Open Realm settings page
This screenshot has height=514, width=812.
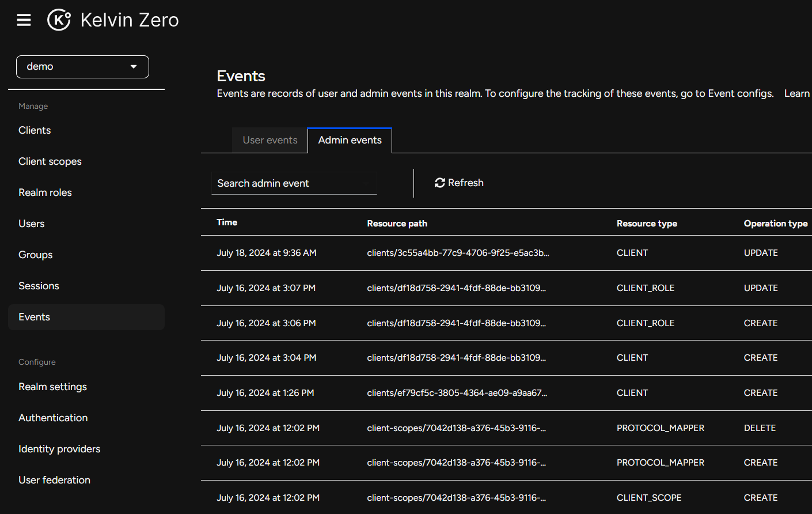[52, 387]
